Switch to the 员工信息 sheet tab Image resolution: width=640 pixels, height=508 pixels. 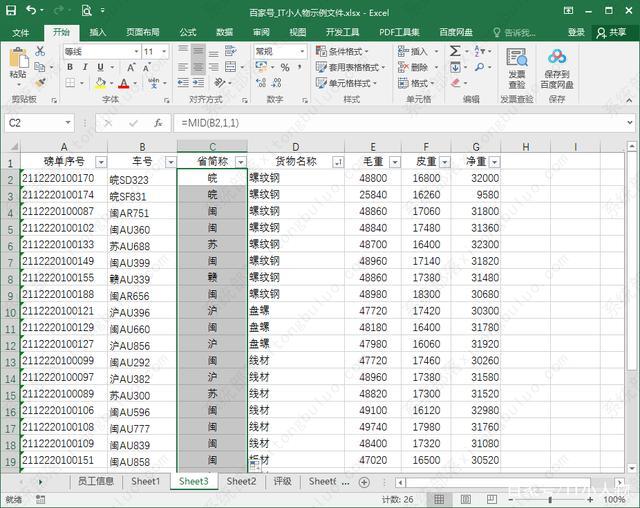tap(95, 481)
